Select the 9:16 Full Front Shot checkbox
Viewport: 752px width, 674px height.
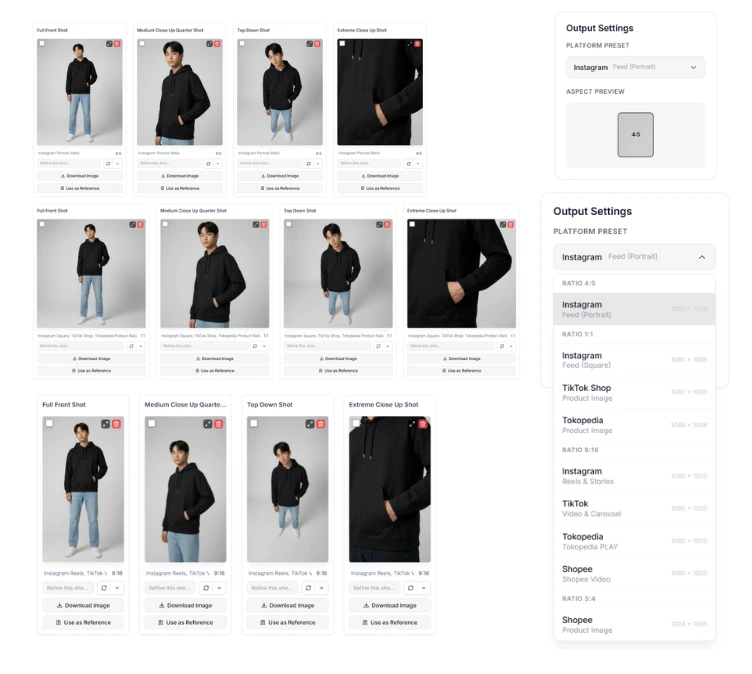coord(49,423)
